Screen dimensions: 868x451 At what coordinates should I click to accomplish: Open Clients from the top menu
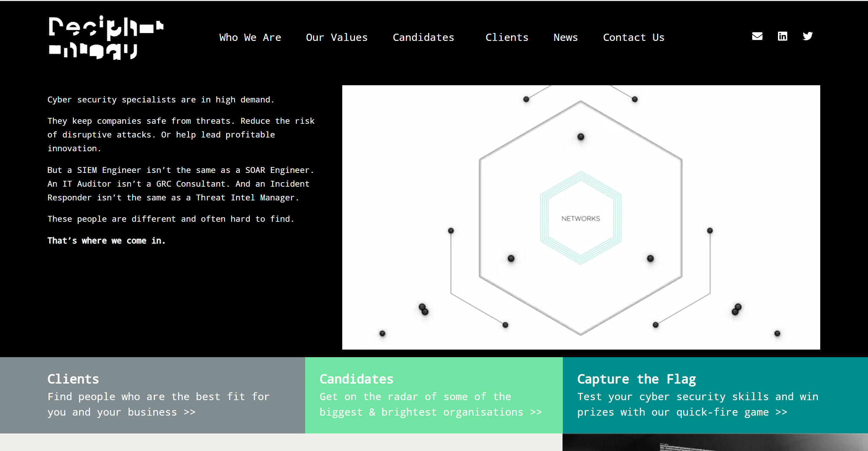tap(507, 37)
